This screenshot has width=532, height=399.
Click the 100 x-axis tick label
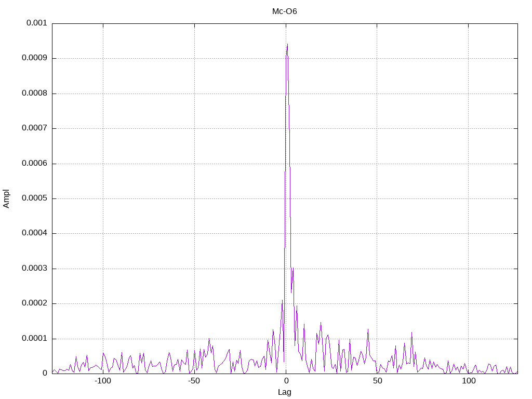pyautogui.click(x=469, y=381)
